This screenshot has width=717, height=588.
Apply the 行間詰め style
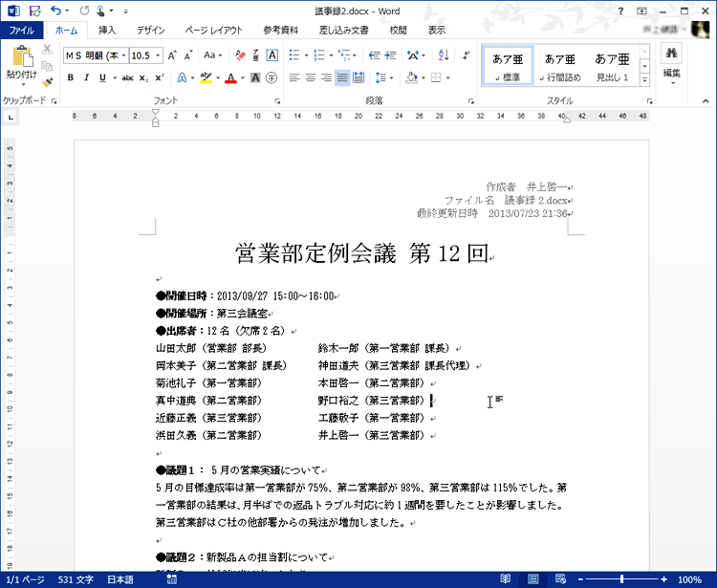click(x=559, y=65)
